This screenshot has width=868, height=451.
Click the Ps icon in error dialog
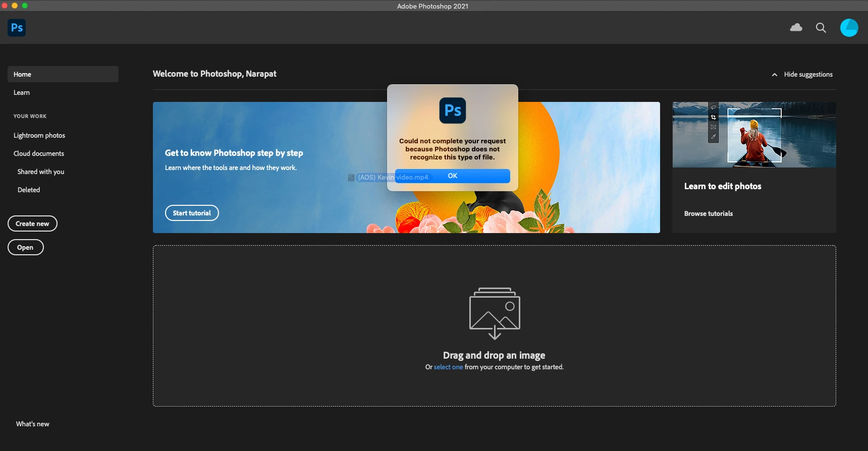(453, 110)
